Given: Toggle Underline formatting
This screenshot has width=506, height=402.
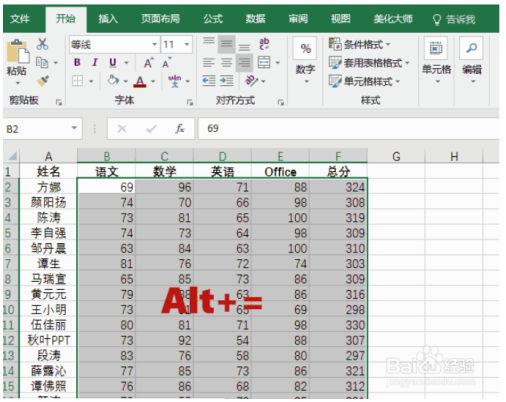Looking at the screenshot, I should coord(113,62).
